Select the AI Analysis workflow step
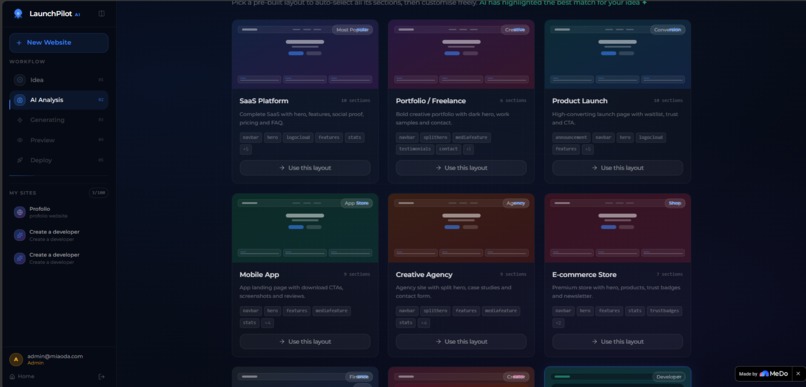Screen dimensions: 806x387 pyautogui.click(x=59, y=100)
